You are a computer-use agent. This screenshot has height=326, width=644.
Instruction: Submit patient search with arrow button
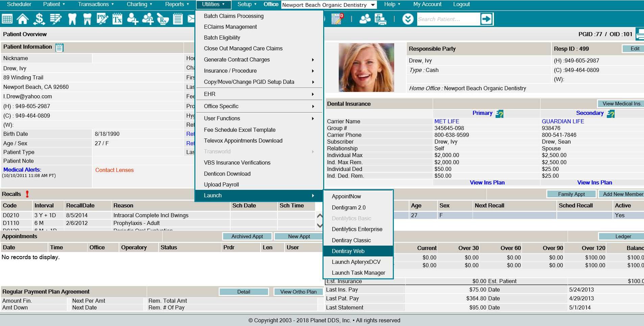[486, 19]
